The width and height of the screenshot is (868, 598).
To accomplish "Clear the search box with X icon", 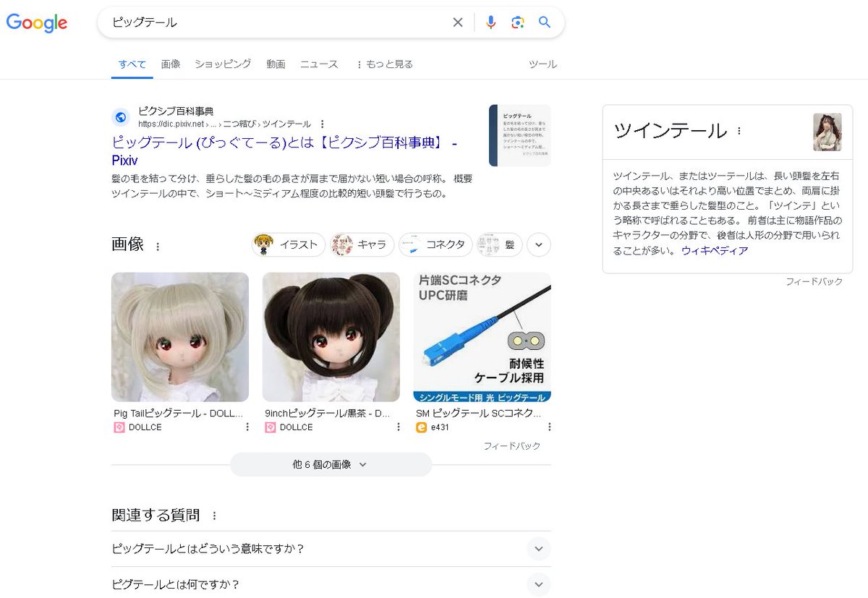I will (458, 22).
